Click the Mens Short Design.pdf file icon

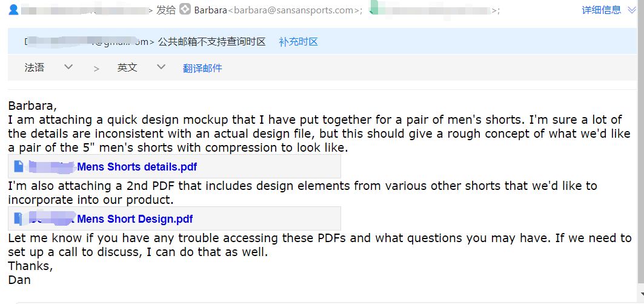19,218
